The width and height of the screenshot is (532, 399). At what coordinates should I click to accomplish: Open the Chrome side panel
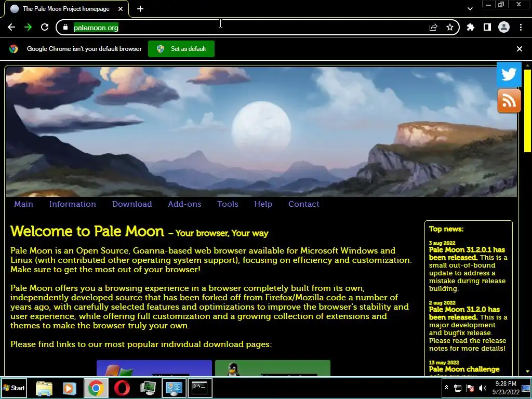[487, 27]
